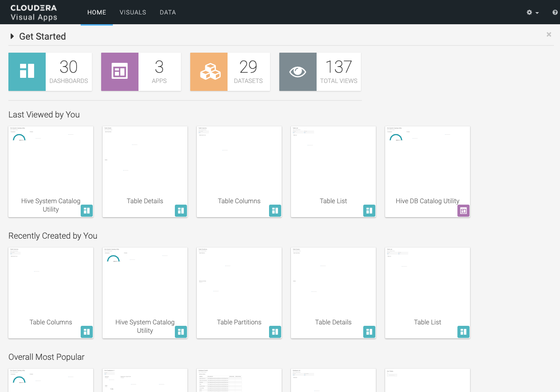The width and height of the screenshot is (560, 392).
Task: Click dashboard icon on last viewed Table Details card
Action: (x=180, y=211)
